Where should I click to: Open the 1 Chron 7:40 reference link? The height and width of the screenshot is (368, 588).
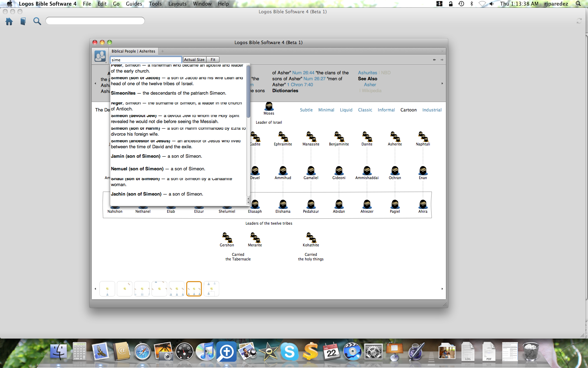(x=300, y=85)
